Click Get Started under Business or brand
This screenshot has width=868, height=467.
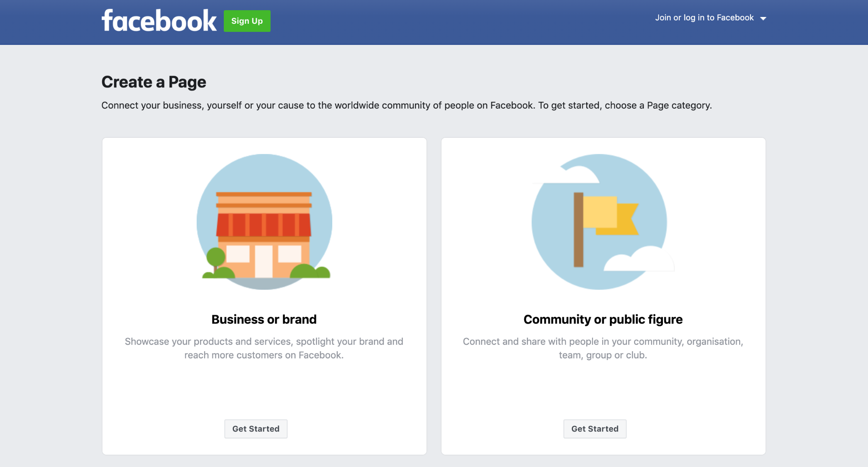pyautogui.click(x=256, y=429)
